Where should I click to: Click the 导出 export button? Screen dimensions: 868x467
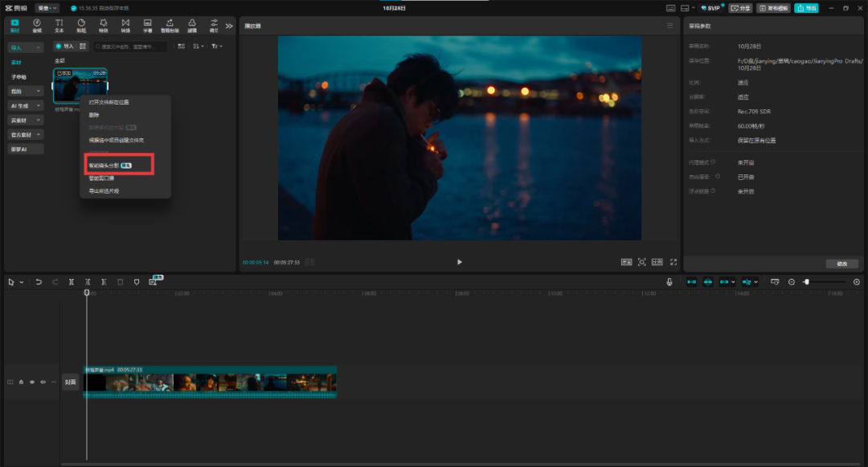(x=806, y=8)
